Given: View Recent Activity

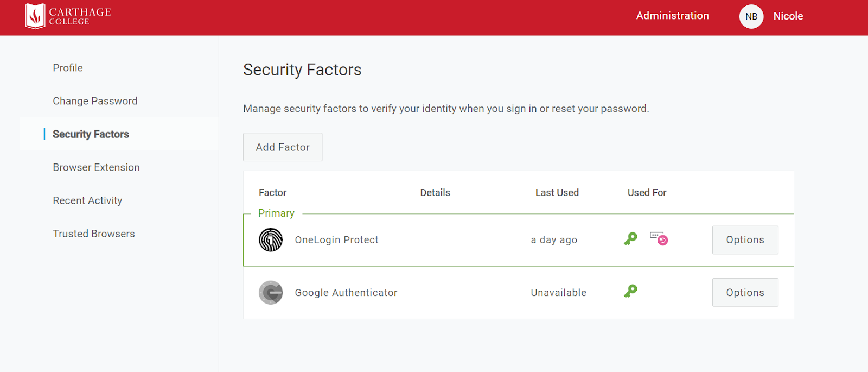Looking at the screenshot, I should [x=87, y=200].
